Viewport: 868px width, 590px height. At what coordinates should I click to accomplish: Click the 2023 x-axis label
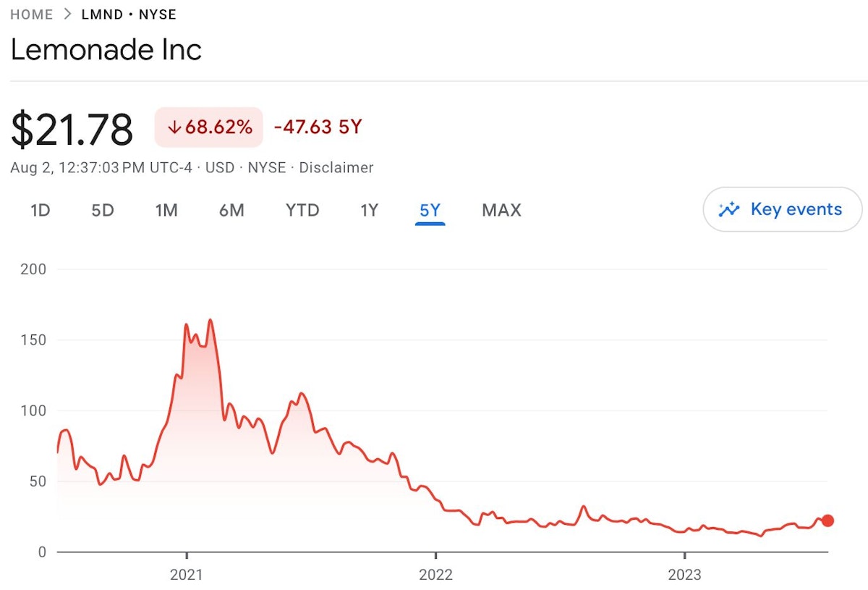tap(684, 575)
